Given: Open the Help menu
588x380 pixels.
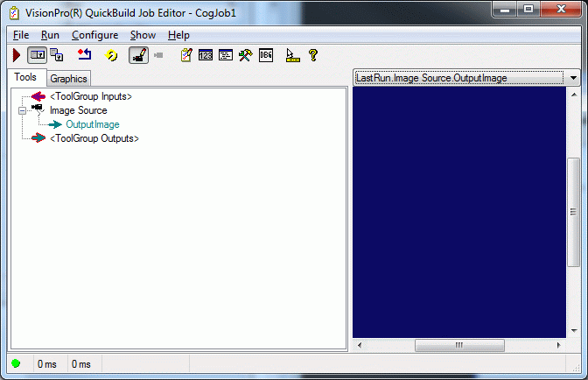Looking at the screenshot, I should (x=178, y=35).
